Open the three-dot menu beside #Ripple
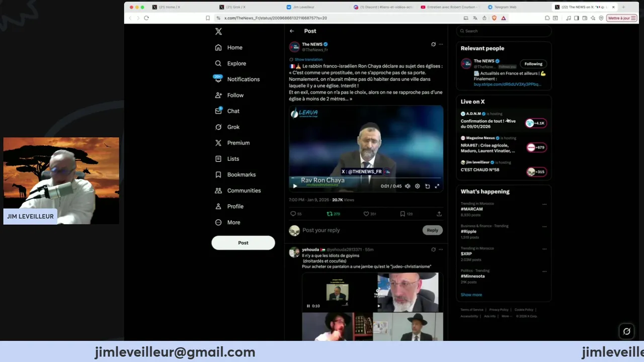The image size is (644, 362). 544,226
